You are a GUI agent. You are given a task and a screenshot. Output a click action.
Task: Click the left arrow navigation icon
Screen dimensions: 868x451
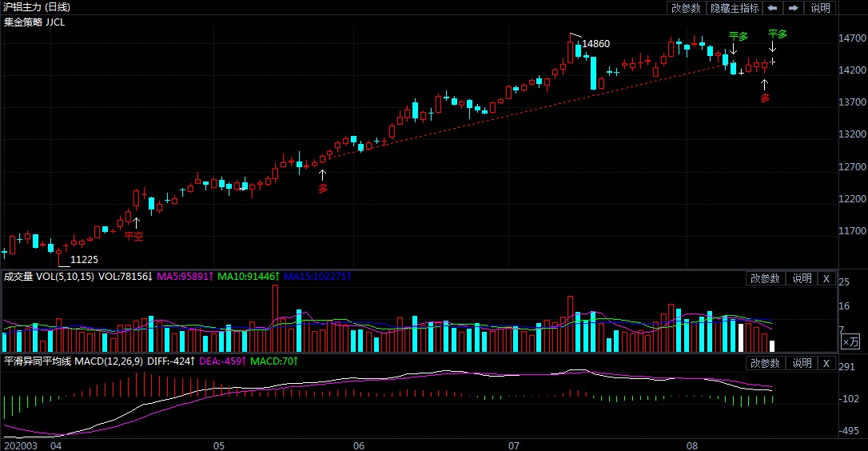(772, 8)
